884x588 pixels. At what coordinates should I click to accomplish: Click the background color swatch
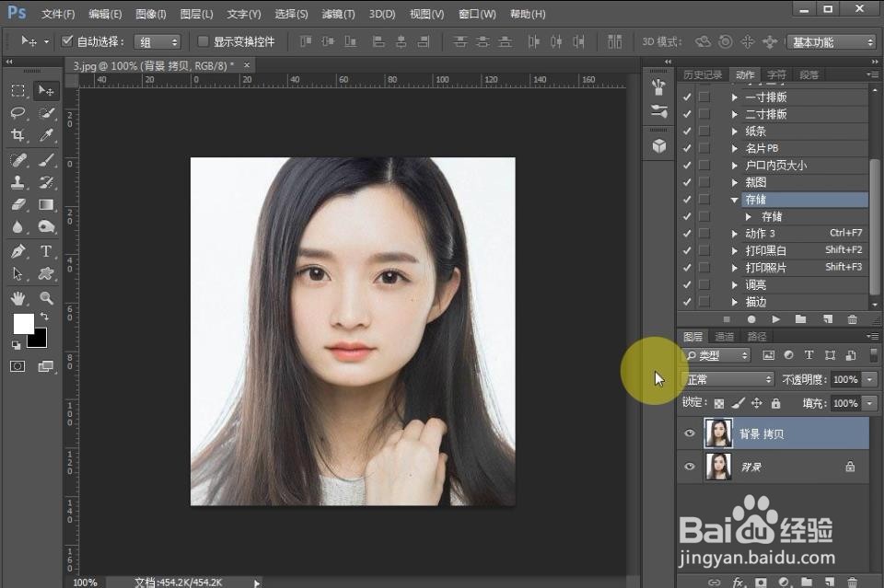[x=39, y=340]
